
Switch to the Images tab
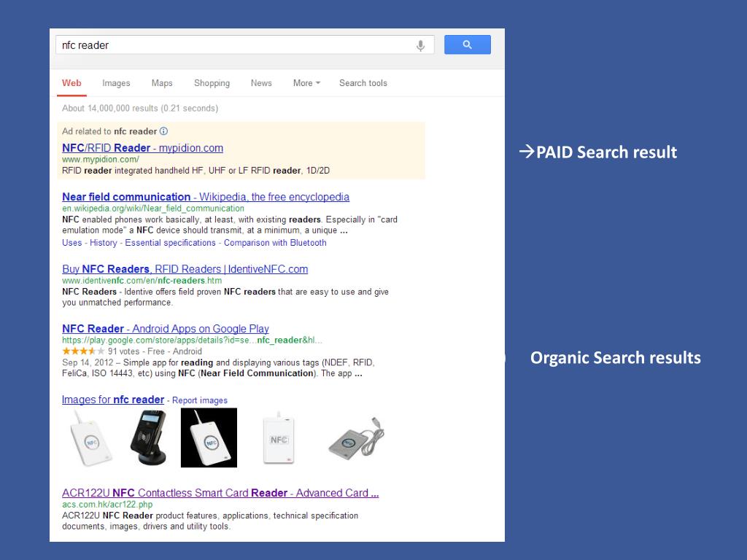(116, 83)
